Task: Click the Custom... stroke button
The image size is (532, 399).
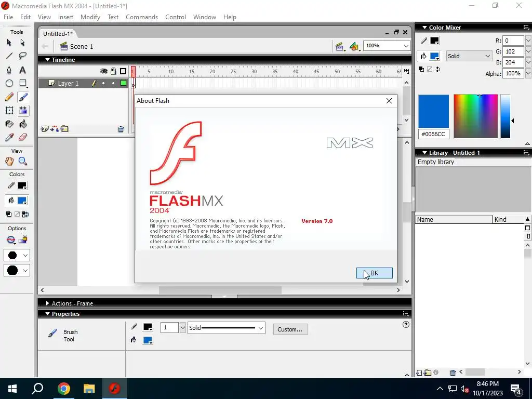Action: coord(290,329)
